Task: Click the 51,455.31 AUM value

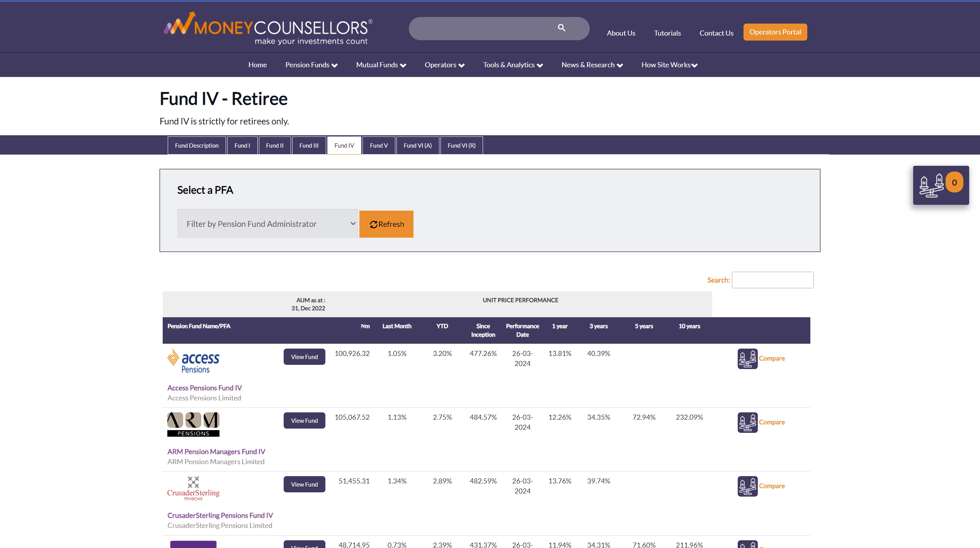Action: tap(354, 481)
